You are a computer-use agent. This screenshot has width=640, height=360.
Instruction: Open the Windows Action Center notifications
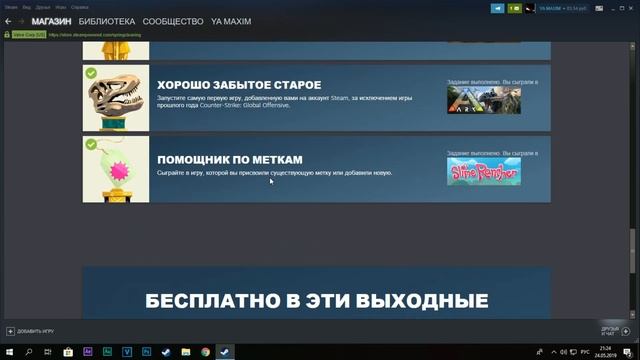pyautogui.click(x=628, y=352)
